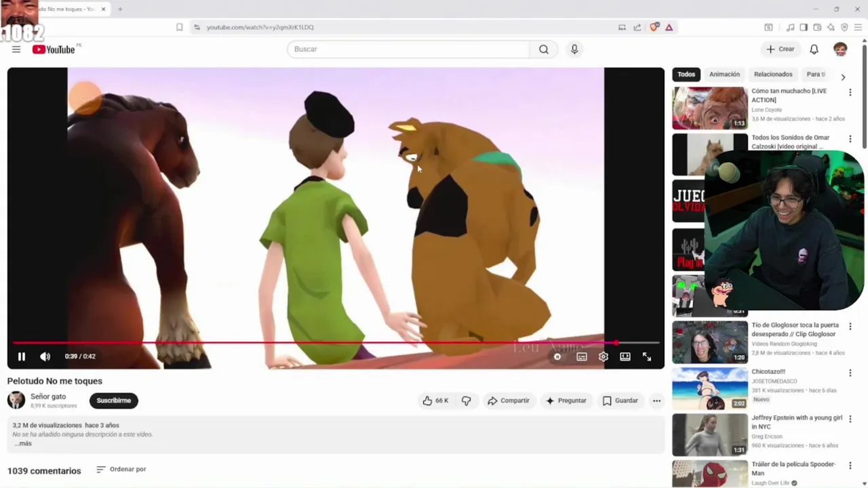Open the Señor gato channel name link

point(48,396)
